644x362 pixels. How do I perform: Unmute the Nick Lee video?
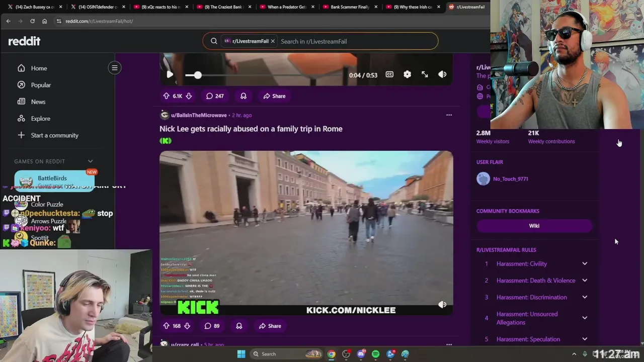tap(442, 305)
